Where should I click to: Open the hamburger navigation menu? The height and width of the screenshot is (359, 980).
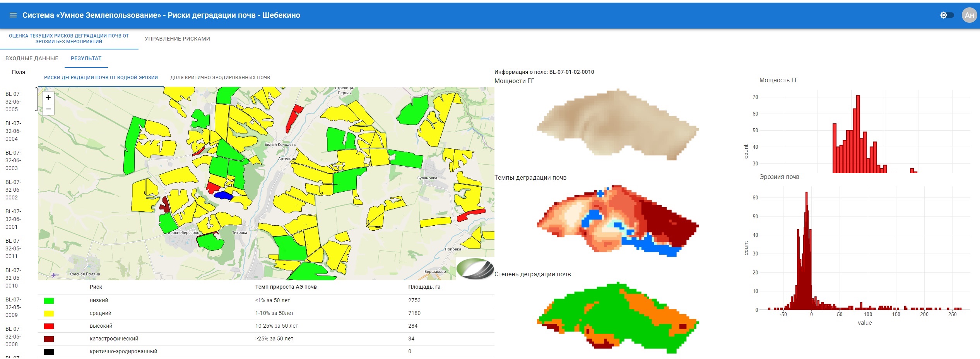pos(13,15)
